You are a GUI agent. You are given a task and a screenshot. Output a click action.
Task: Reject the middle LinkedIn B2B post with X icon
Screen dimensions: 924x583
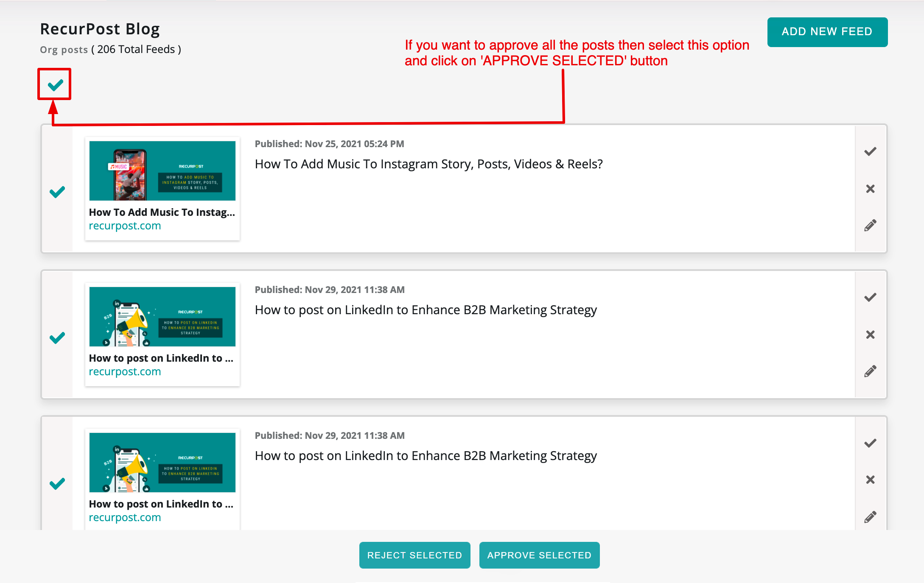870,335
